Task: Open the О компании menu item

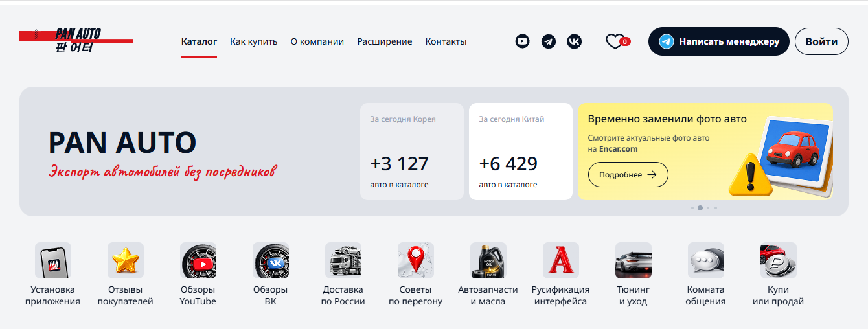Action: [317, 41]
